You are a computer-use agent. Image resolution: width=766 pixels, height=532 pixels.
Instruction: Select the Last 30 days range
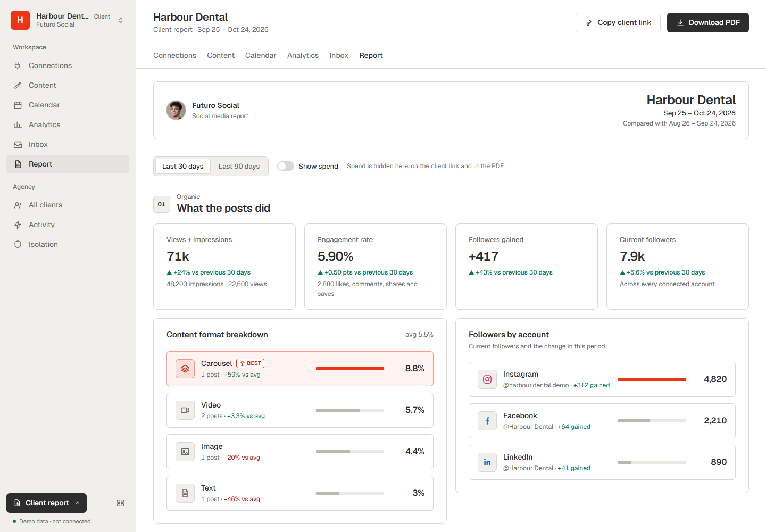tap(183, 166)
